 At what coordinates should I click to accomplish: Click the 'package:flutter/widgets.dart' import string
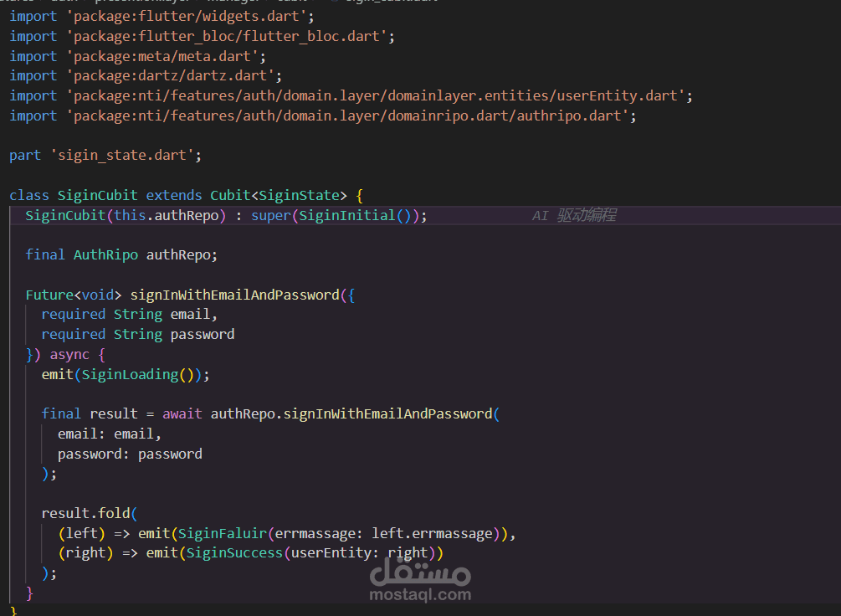186,17
